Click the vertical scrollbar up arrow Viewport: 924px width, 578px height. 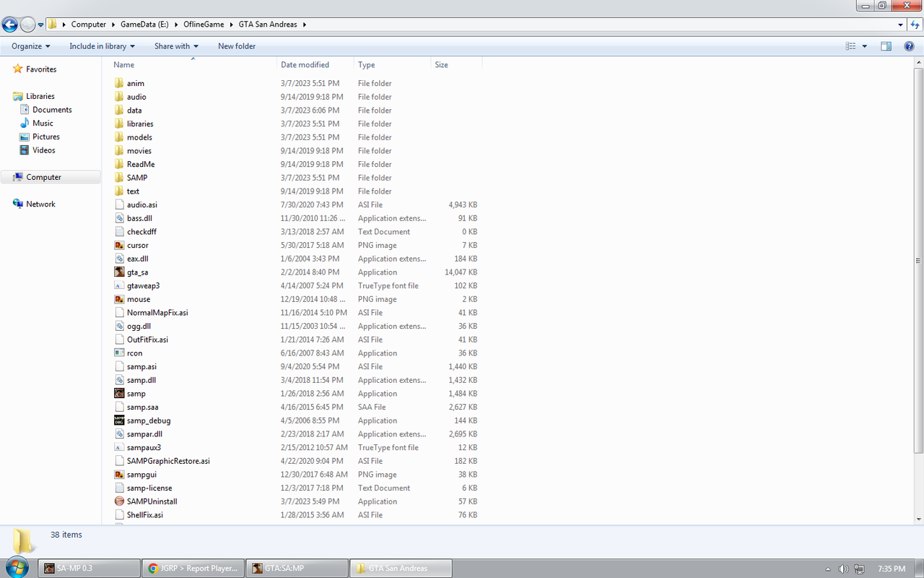tap(918, 64)
